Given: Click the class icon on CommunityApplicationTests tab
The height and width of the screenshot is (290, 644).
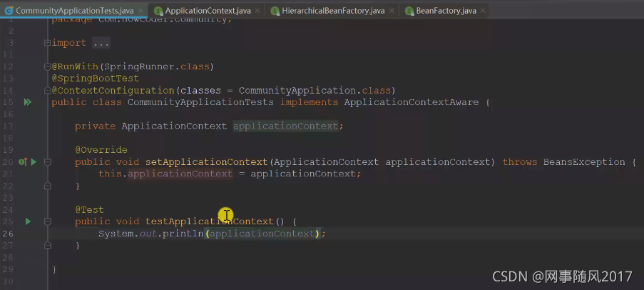Looking at the screenshot, I should pyautogui.click(x=9, y=11).
